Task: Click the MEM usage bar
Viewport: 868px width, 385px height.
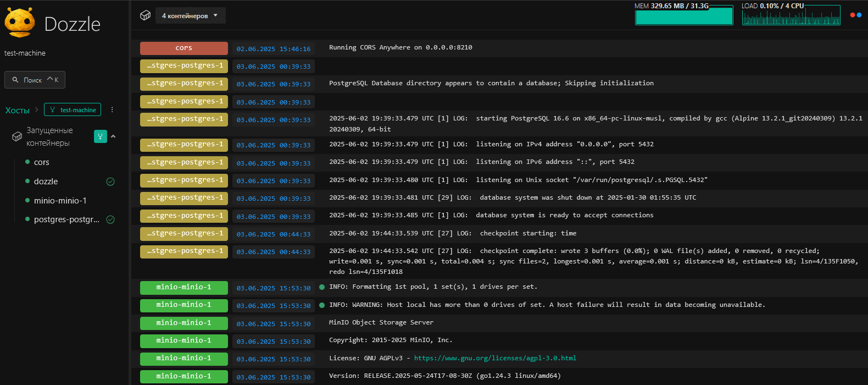Action: pyautogui.click(x=684, y=16)
